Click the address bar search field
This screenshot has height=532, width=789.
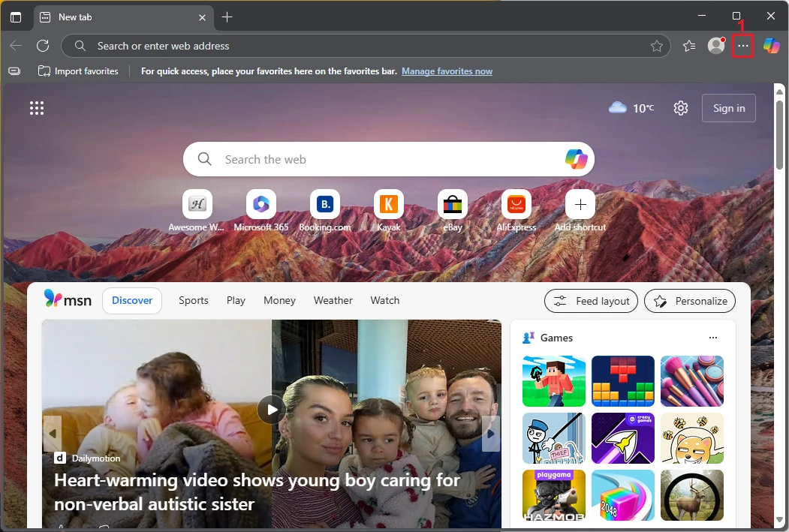[366, 46]
